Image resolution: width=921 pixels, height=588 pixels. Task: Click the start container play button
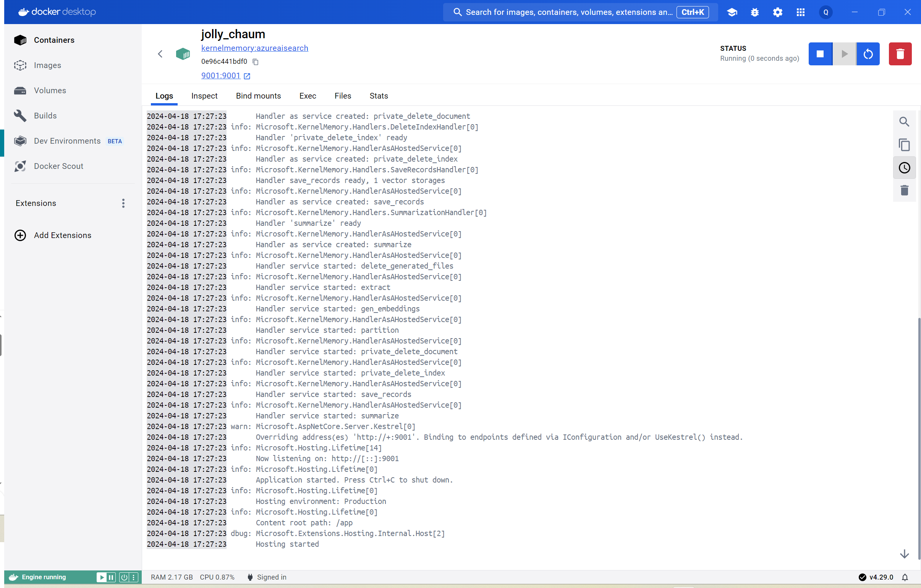(x=844, y=54)
